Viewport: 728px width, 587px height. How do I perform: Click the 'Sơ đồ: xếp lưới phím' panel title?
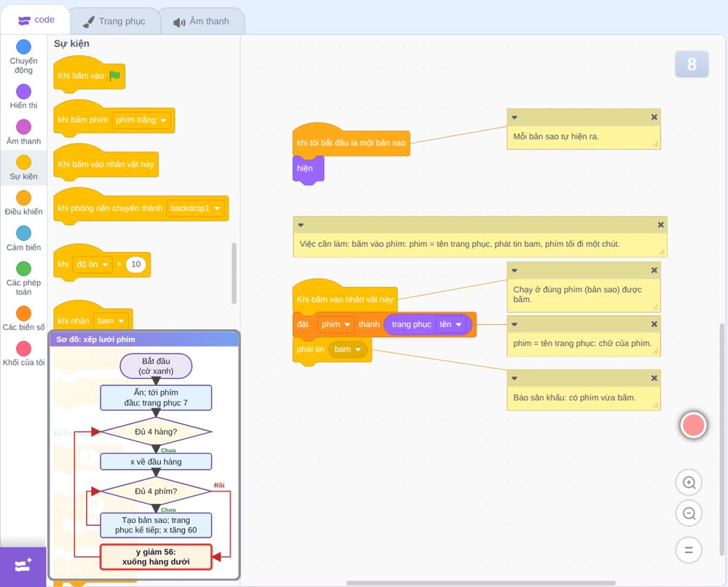click(95, 339)
